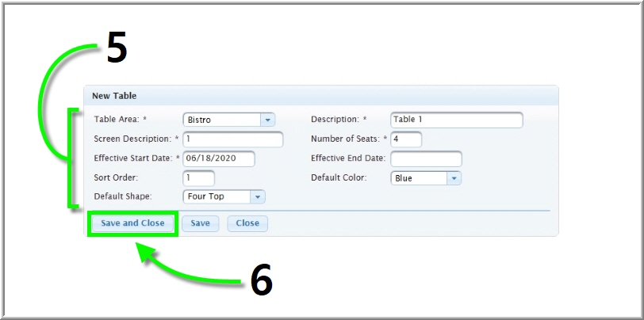Click into the Screen Description input
This screenshot has height=320, width=644.
click(232, 139)
